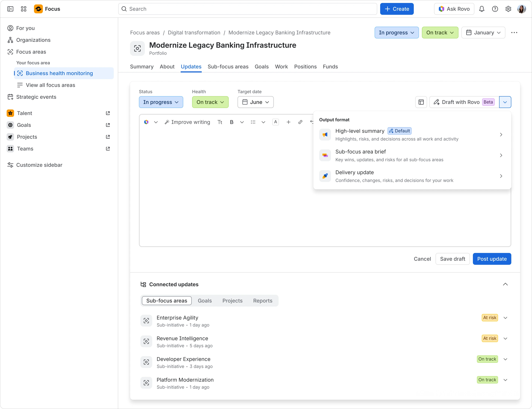Image resolution: width=532 pixels, height=409 pixels.
Task: Click the Post update button
Action: pos(492,259)
